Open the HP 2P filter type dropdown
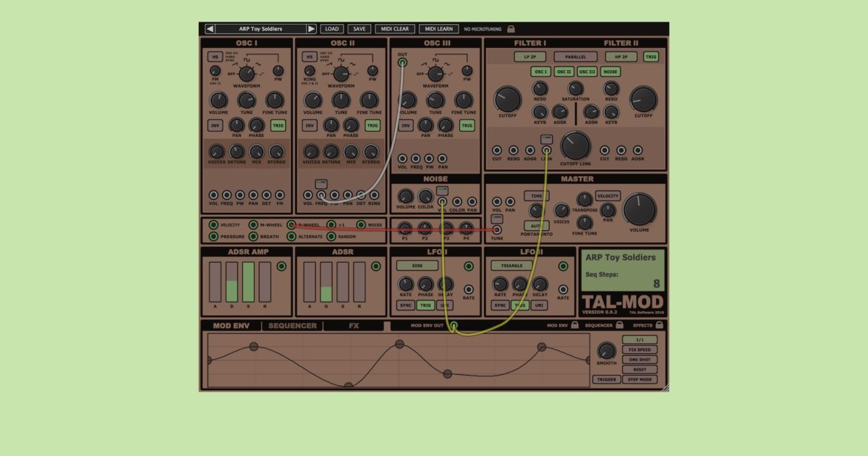This screenshot has height=456, width=868. (x=621, y=56)
